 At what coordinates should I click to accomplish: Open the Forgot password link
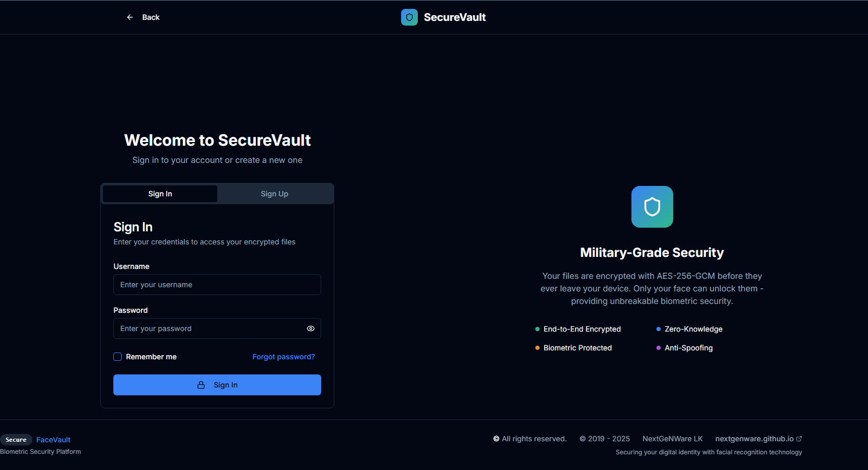click(283, 357)
